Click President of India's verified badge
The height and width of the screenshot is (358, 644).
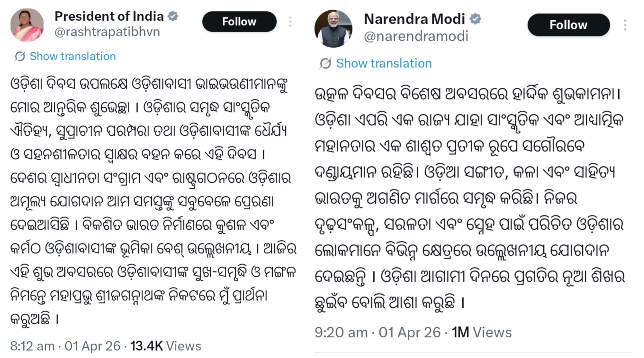173,16
